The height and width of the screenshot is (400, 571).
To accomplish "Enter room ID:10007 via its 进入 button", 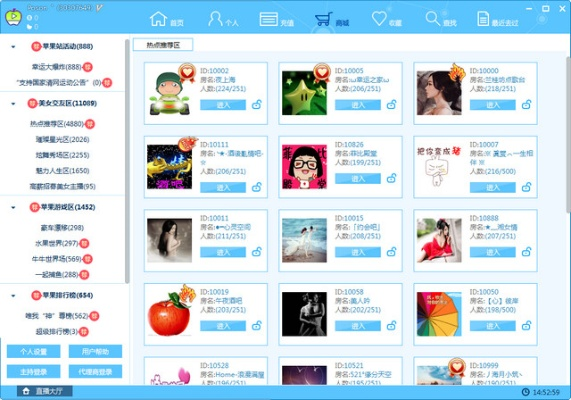I will (x=492, y=187).
